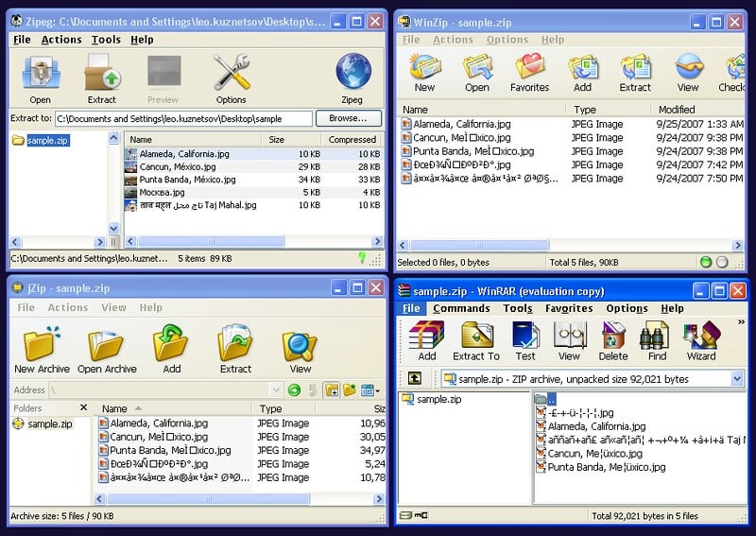
Task: Click Add icon in WinZip toolbar
Action: coord(582,67)
